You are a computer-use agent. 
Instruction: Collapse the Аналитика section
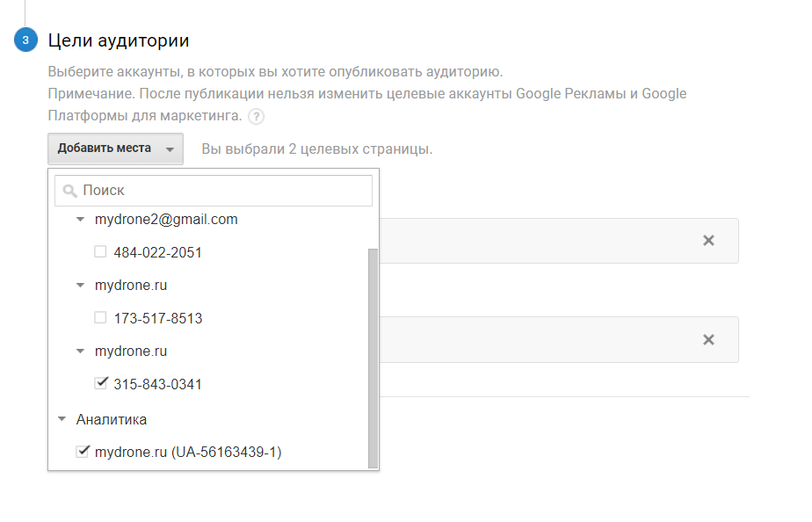[62, 420]
